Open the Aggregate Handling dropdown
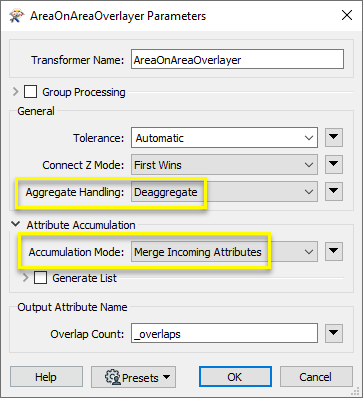The width and height of the screenshot is (363, 398). click(x=224, y=192)
